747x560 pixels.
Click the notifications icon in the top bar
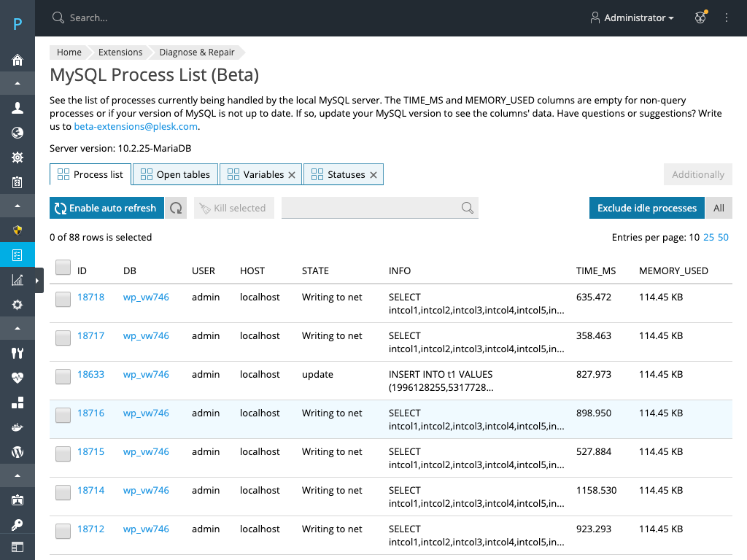click(x=700, y=18)
